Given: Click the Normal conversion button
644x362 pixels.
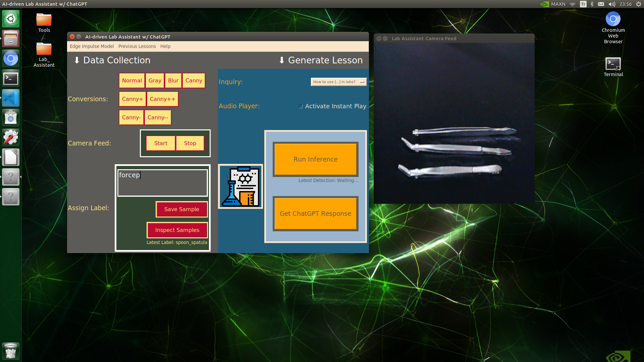Looking at the screenshot, I should point(132,80).
